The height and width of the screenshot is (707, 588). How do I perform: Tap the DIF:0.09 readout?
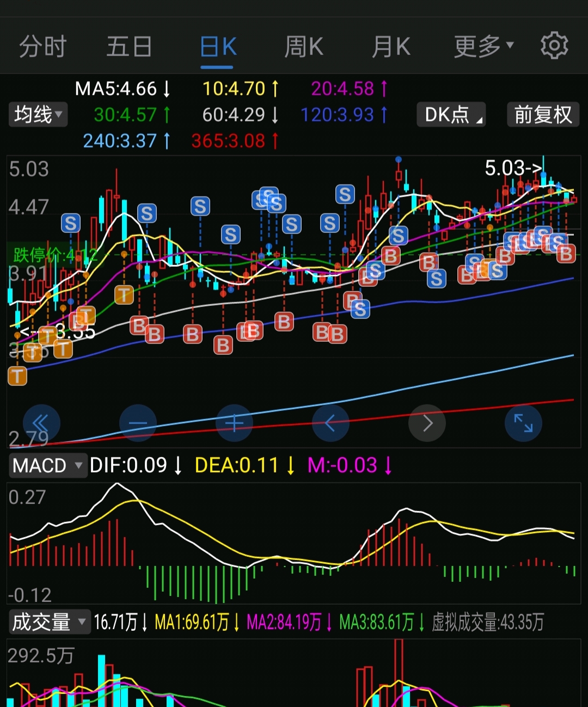point(136,465)
